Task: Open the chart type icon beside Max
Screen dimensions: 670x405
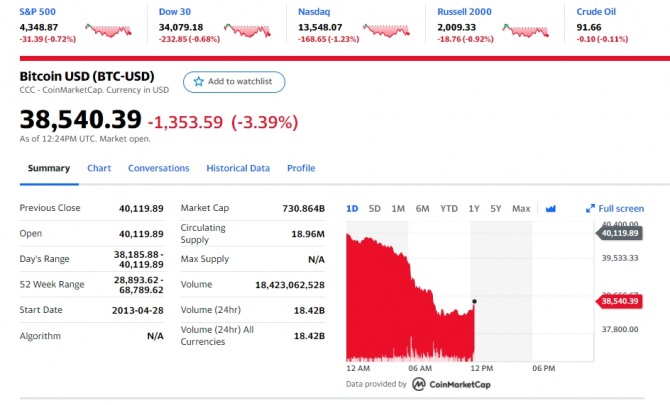Action: pyautogui.click(x=549, y=209)
